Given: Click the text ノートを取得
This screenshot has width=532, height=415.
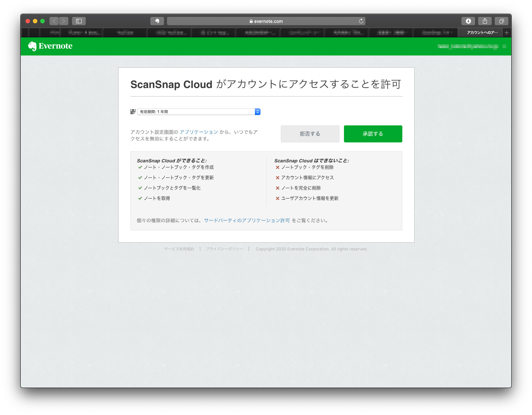Looking at the screenshot, I should [157, 198].
